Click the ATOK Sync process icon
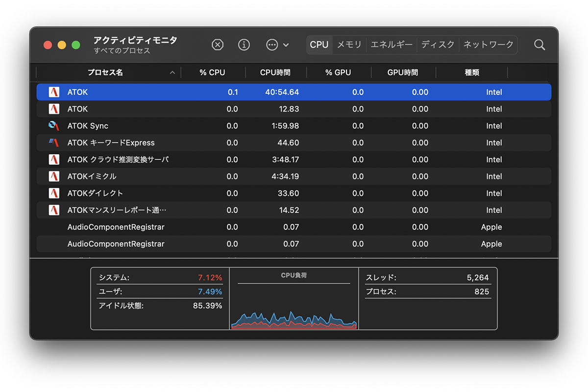This screenshot has height=392, width=588. coord(54,125)
